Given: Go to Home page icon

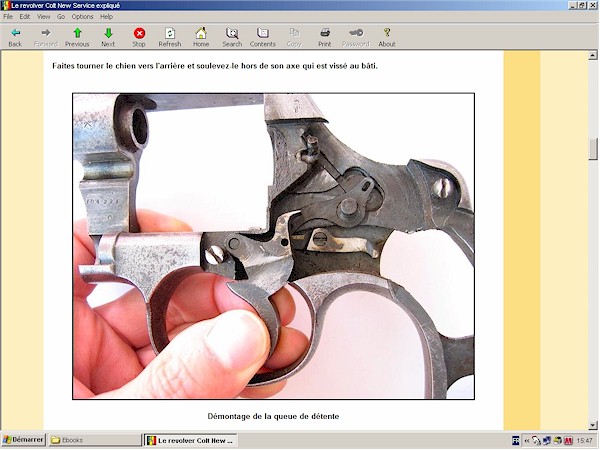Looking at the screenshot, I should coord(201,33).
